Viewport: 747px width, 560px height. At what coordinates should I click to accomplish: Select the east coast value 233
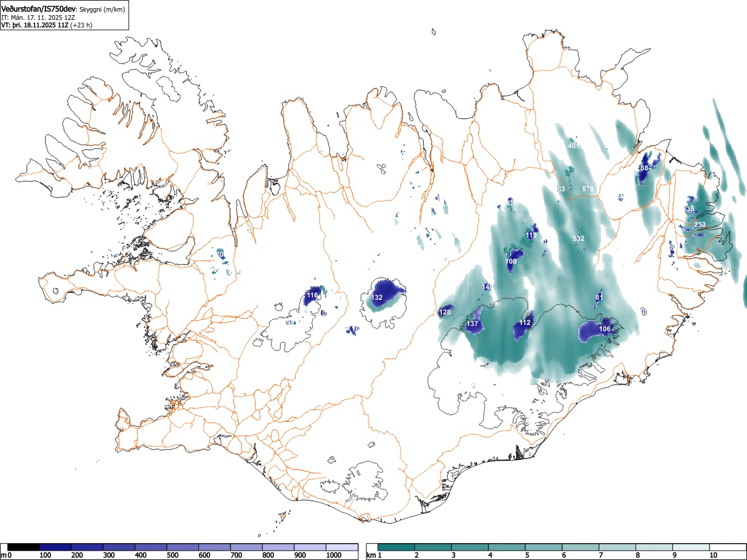[700, 225]
